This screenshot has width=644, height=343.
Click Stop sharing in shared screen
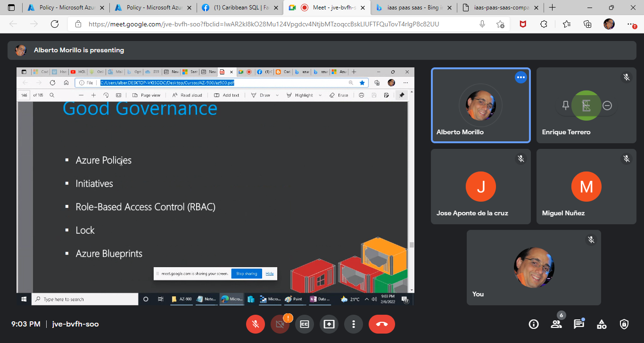click(x=247, y=274)
